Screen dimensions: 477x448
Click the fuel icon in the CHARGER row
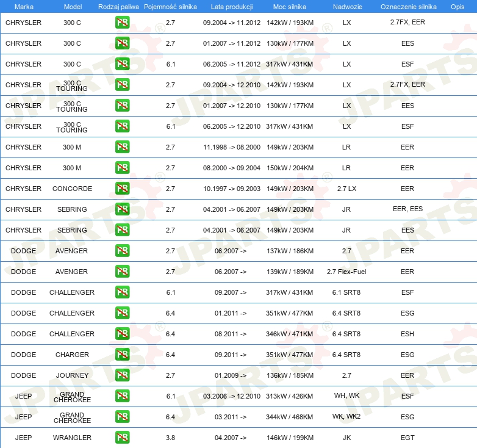122,354
